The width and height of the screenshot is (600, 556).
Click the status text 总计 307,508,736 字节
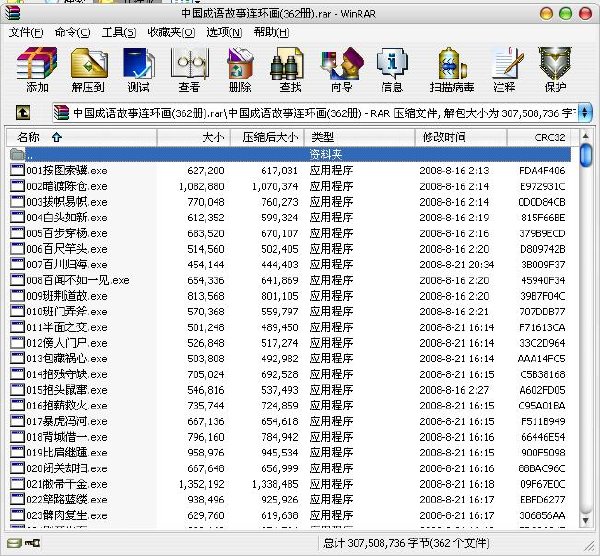tap(377, 543)
